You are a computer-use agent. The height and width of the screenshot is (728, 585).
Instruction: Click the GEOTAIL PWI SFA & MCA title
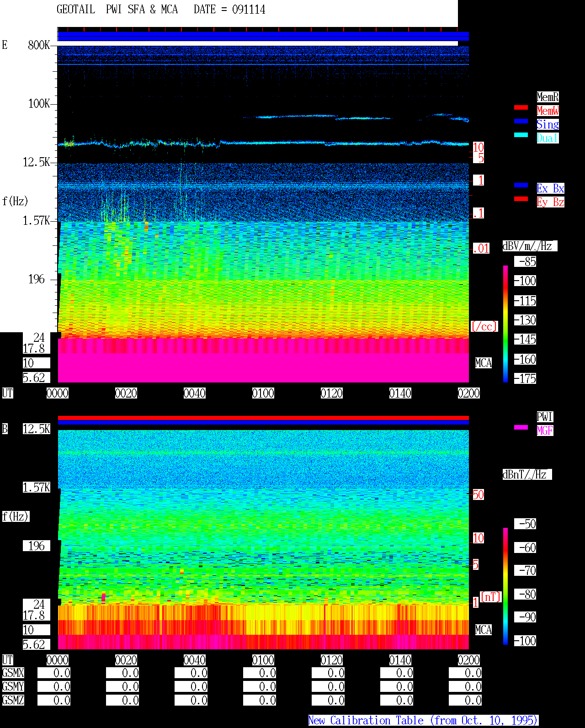(x=117, y=10)
